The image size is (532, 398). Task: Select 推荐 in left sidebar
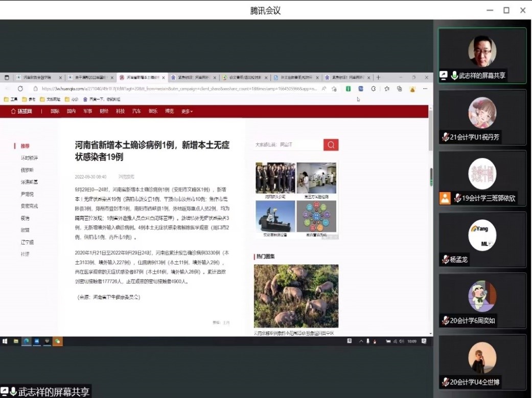click(x=25, y=146)
